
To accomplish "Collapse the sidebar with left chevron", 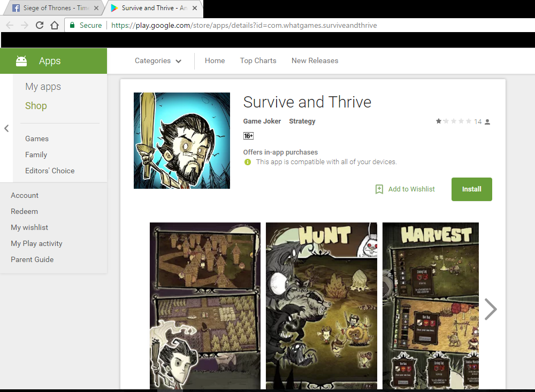I will tap(6, 128).
